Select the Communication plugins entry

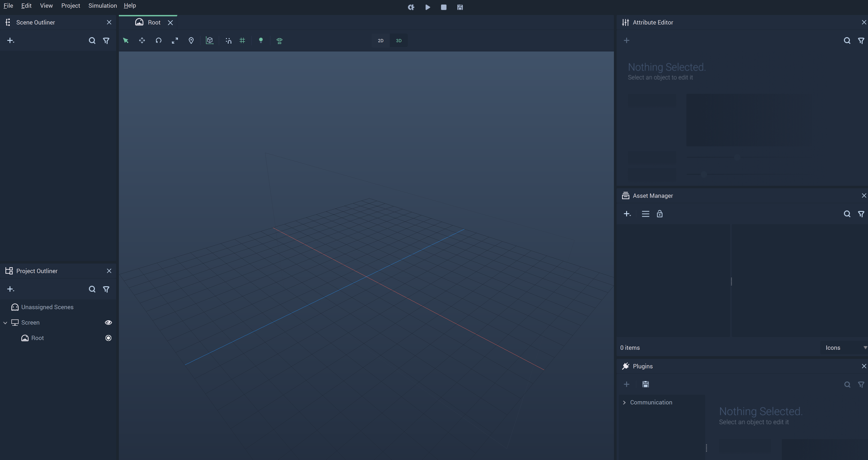click(x=651, y=402)
